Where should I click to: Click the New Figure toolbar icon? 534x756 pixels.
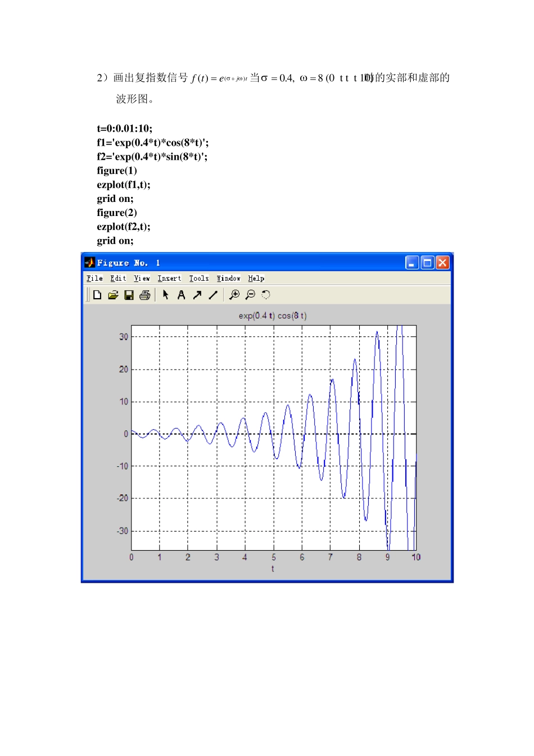coord(97,295)
